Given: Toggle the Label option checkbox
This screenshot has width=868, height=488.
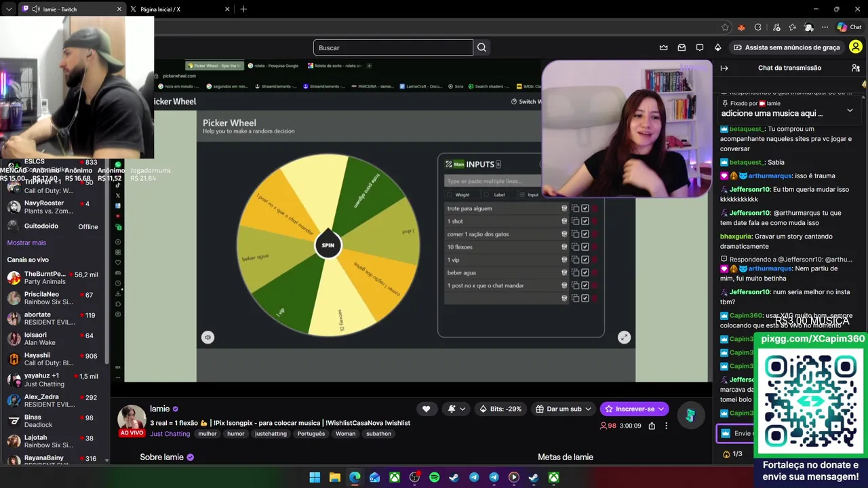Looking at the screenshot, I should 486,195.
